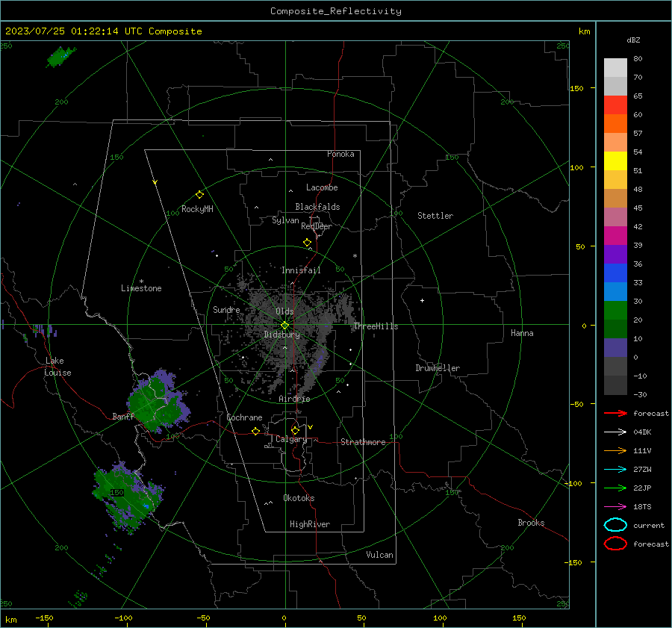Click the yellow diamond marker below RedDeer
Viewport: 672px width, 628px height.
coord(307,243)
